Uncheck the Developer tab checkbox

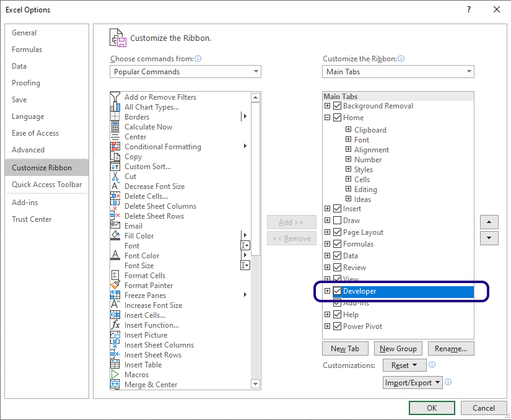pyautogui.click(x=337, y=291)
